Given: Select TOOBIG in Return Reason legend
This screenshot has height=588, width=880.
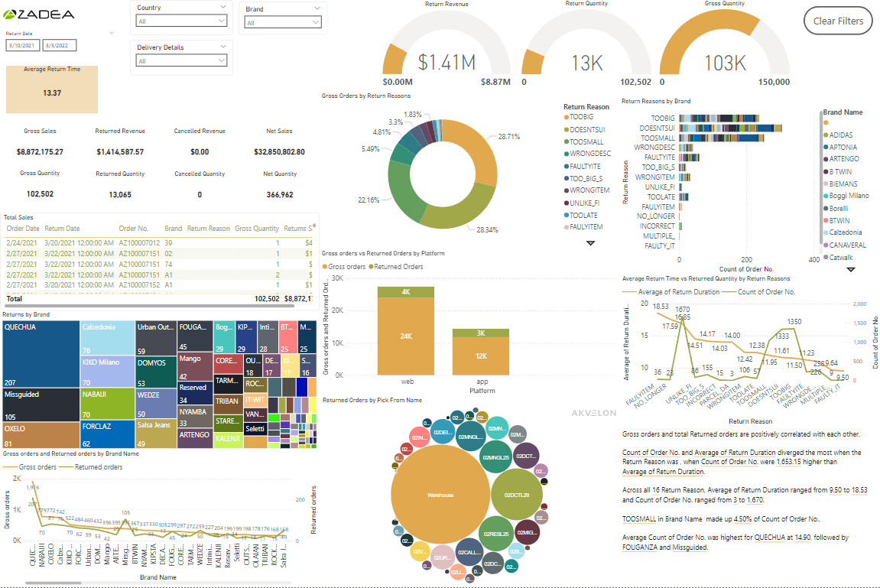Looking at the screenshot, I should (x=579, y=117).
